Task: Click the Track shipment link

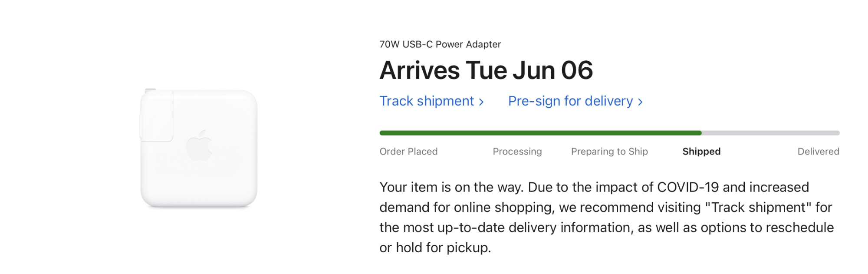Action: click(x=431, y=101)
